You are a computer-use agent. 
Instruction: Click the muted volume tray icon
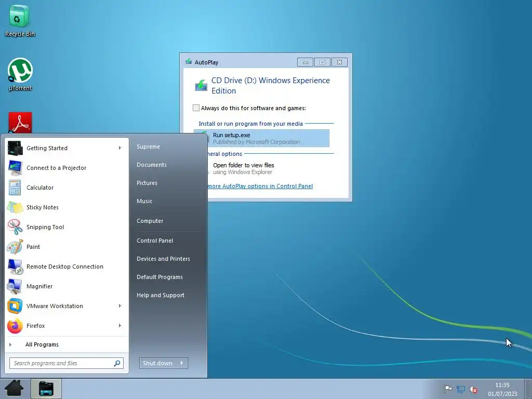coord(473,390)
